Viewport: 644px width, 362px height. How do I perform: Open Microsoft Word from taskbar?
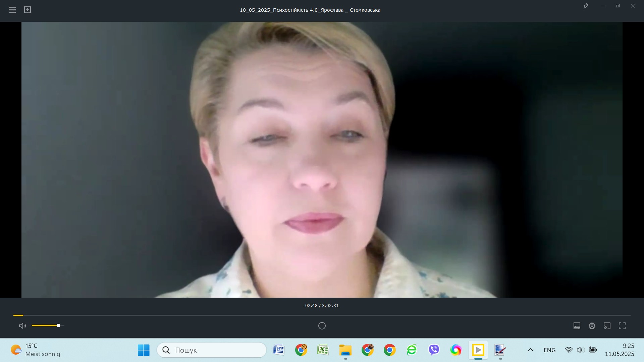(279, 350)
